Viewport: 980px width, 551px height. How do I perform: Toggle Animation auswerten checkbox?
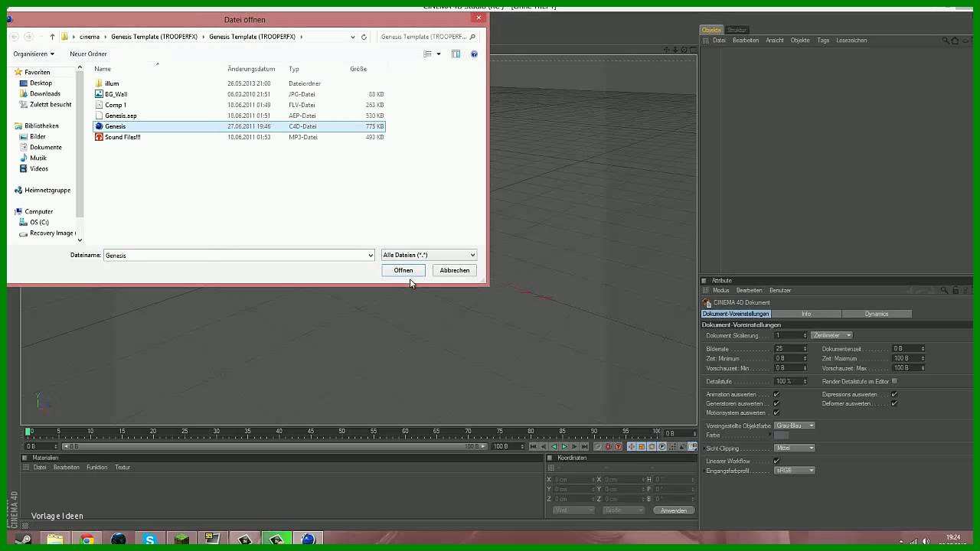tap(776, 395)
